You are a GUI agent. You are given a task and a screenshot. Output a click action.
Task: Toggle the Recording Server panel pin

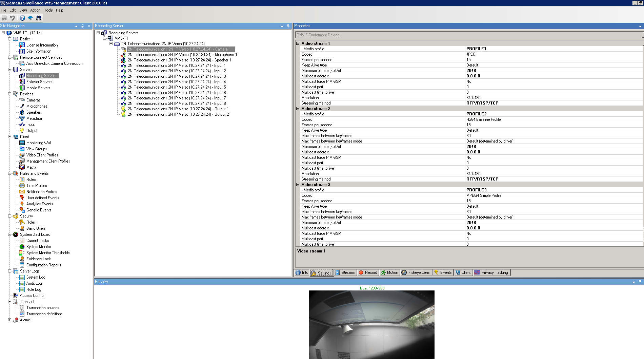[288, 26]
